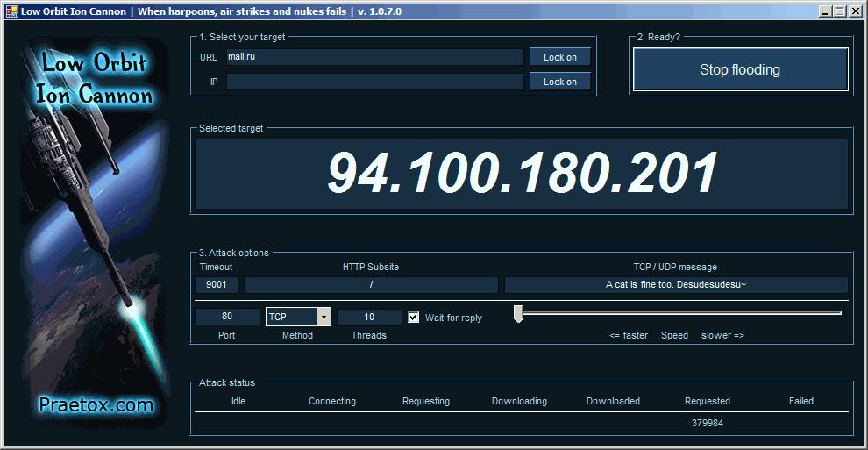Click the Requesting status column header

(x=426, y=401)
